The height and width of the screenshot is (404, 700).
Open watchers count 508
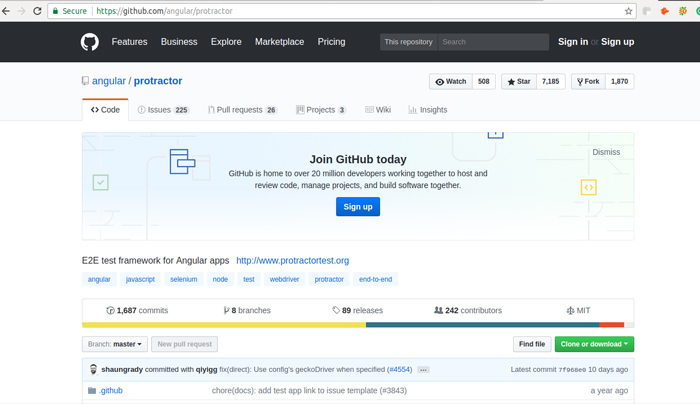pyautogui.click(x=483, y=82)
